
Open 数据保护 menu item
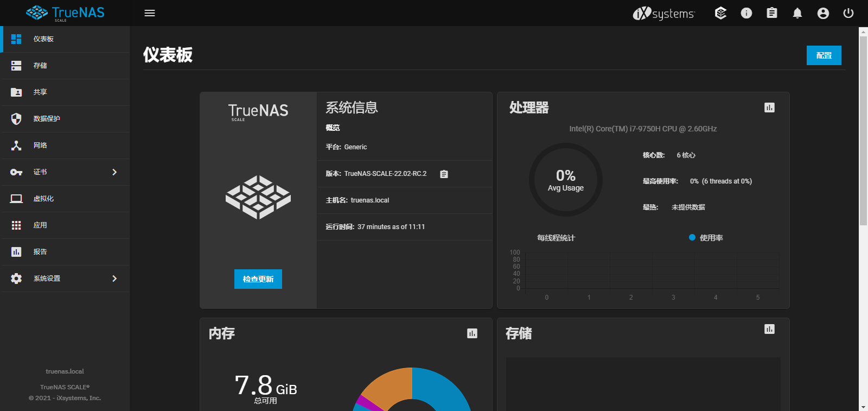tap(65, 119)
